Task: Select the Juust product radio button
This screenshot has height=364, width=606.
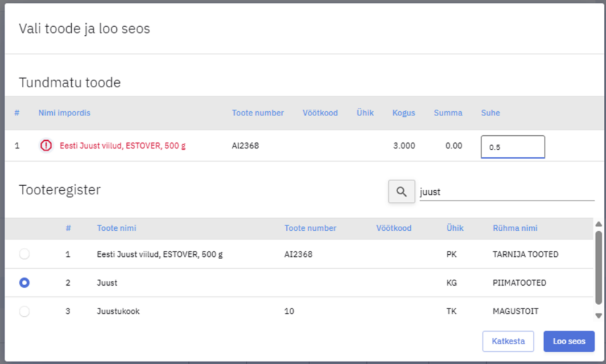Action: [x=25, y=282]
